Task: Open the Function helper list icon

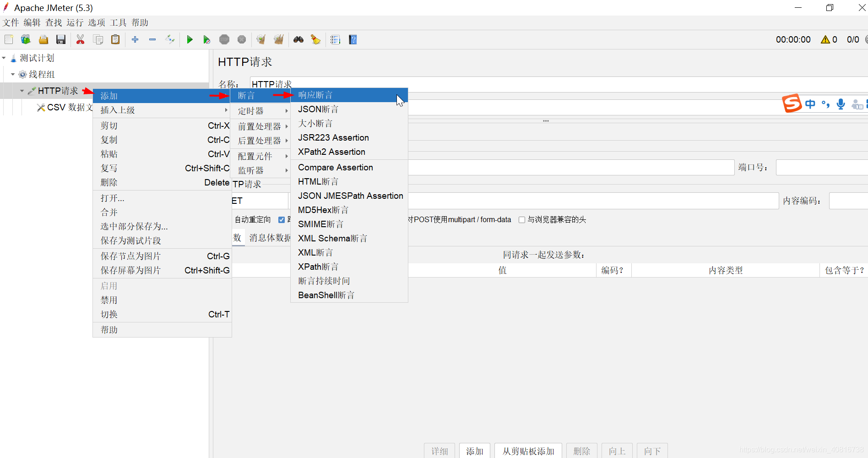Action: [x=336, y=39]
